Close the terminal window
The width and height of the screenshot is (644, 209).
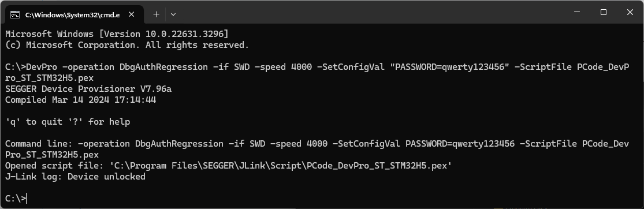click(630, 12)
